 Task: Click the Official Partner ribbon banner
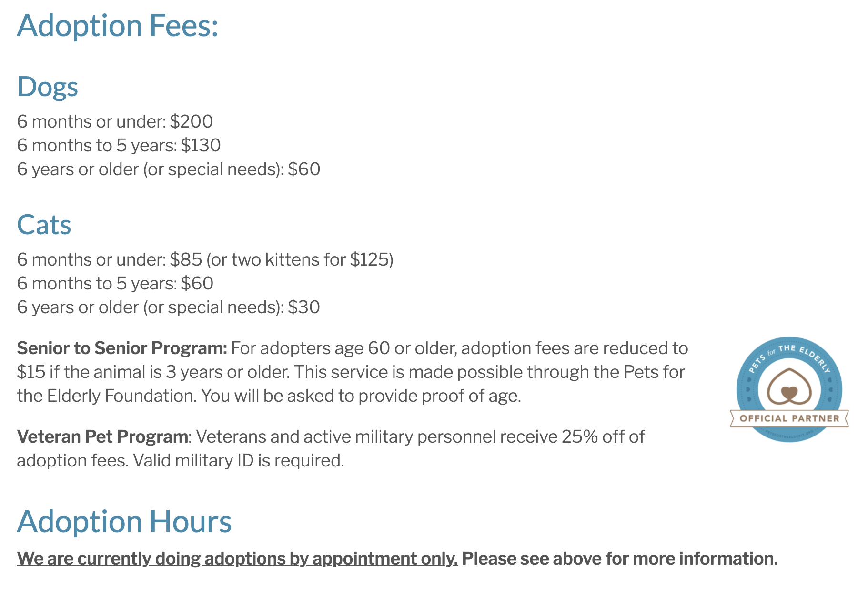(789, 418)
